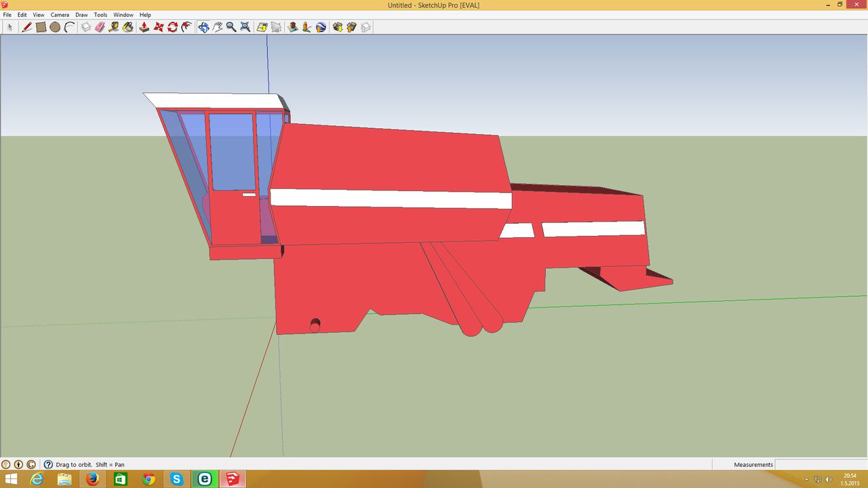Image resolution: width=868 pixels, height=488 pixels.
Task: Open Internet Explorer from taskbar
Action: (37, 479)
